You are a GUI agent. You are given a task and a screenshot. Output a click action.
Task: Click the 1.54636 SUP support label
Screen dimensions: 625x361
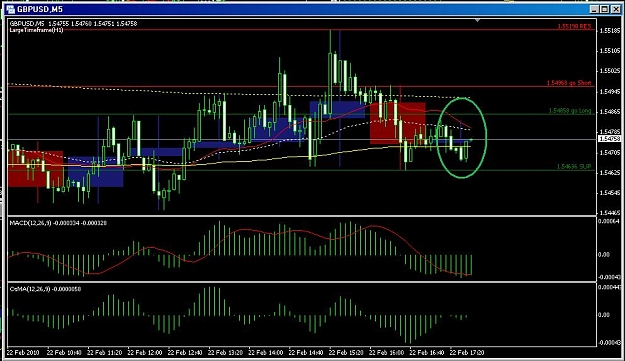click(574, 167)
